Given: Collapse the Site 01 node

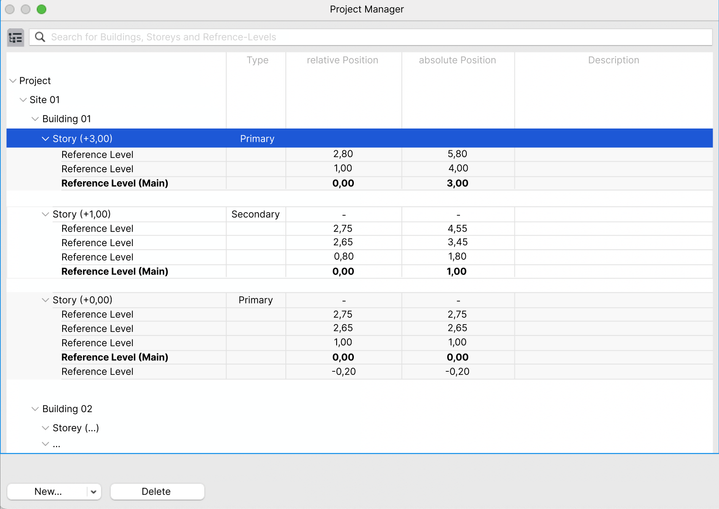Looking at the screenshot, I should 23,100.
